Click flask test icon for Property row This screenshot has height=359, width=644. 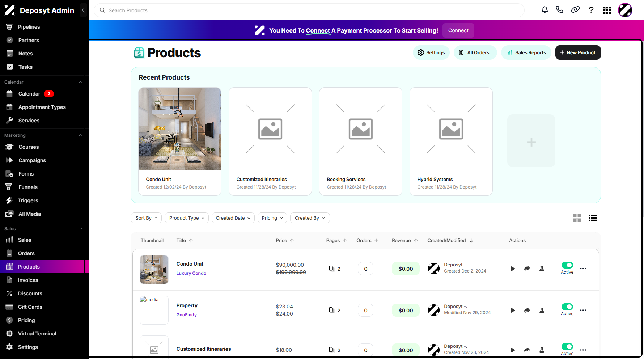542,310
